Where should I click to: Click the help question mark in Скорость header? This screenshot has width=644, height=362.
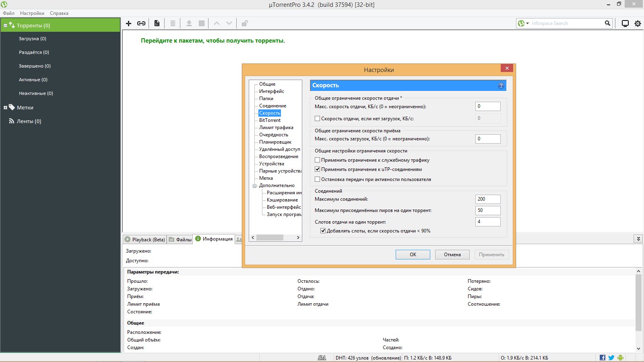pyautogui.click(x=501, y=86)
